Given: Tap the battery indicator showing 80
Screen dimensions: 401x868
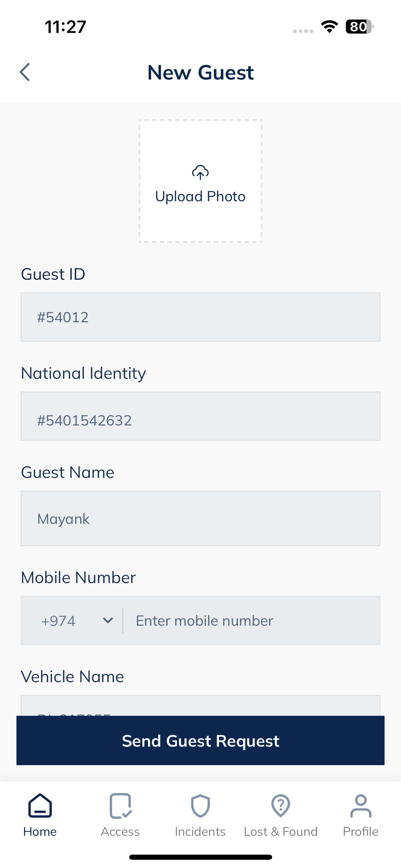Looking at the screenshot, I should point(360,26).
